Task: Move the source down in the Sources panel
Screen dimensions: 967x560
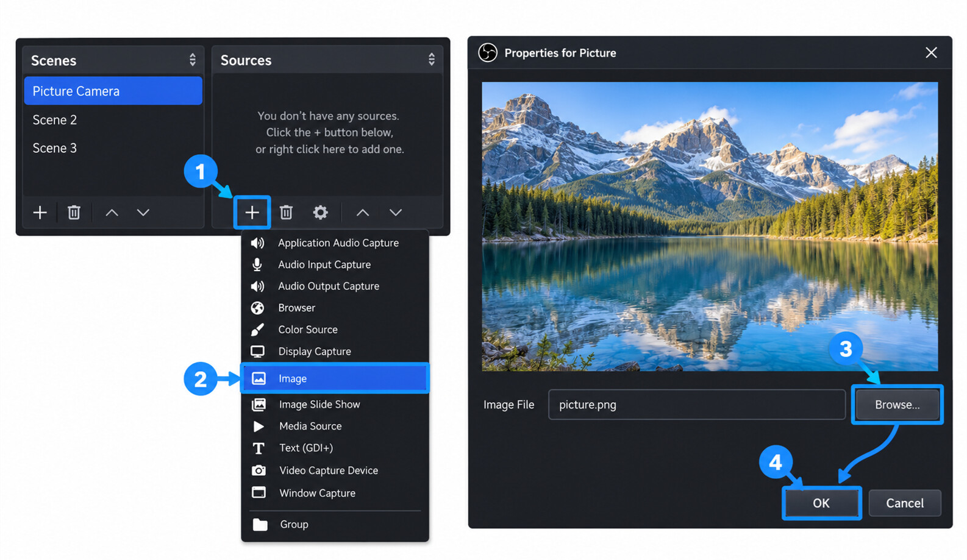Action: [x=396, y=212]
